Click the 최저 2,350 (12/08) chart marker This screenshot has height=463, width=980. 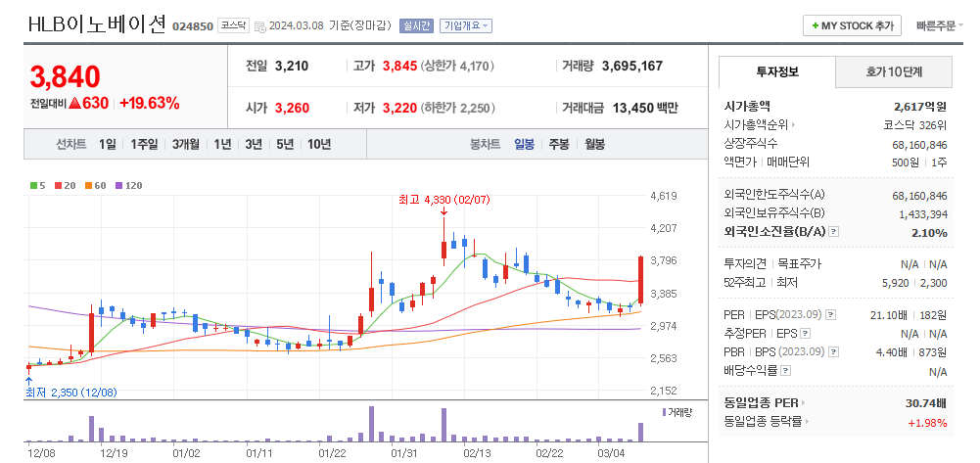tap(71, 393)
